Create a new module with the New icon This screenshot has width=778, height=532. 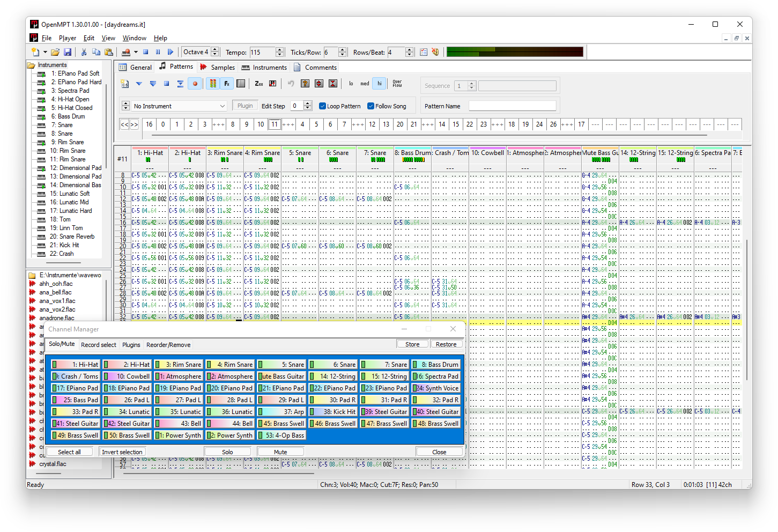tap(35, 52)
